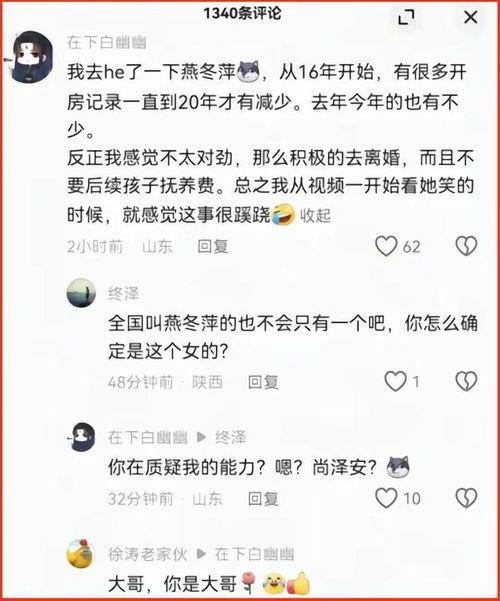Screen dimensions: 500x601
Task: Open 在下白幽幽's avatar on the top comment
Action: click(x=31, y=57)
